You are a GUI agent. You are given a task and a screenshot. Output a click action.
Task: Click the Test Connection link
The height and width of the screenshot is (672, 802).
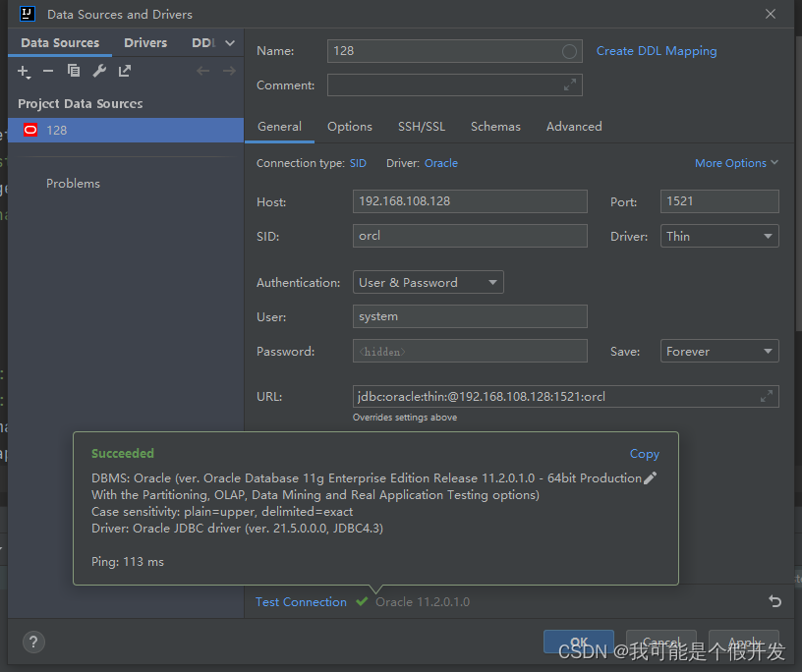pyautogui.click(x=301, y=602)
